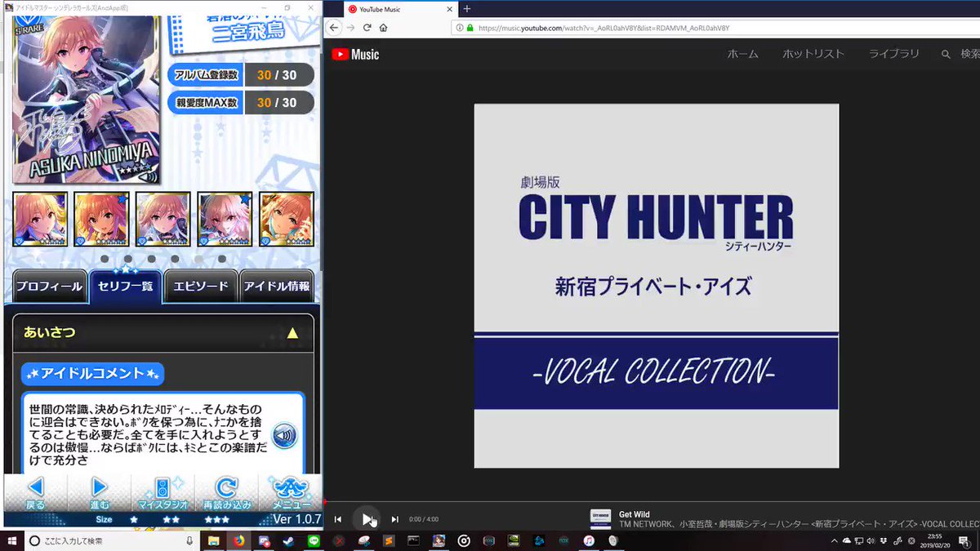Click the large Asuka Ninomiya card image
The image size is (980, 551).
[86, 98]
